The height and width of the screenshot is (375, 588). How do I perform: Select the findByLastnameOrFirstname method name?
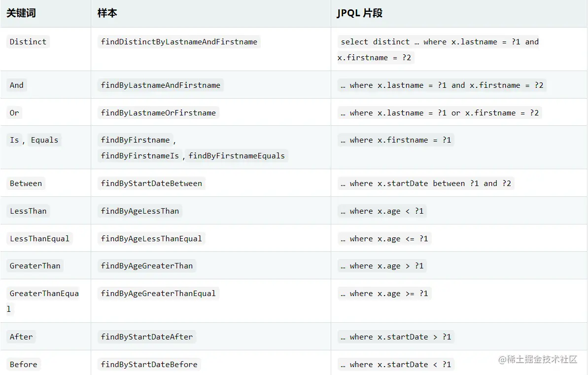158,112
